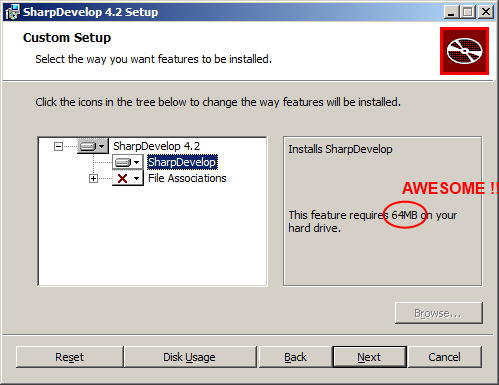
Task: Minimize the setup window
Action: point(451,12)
